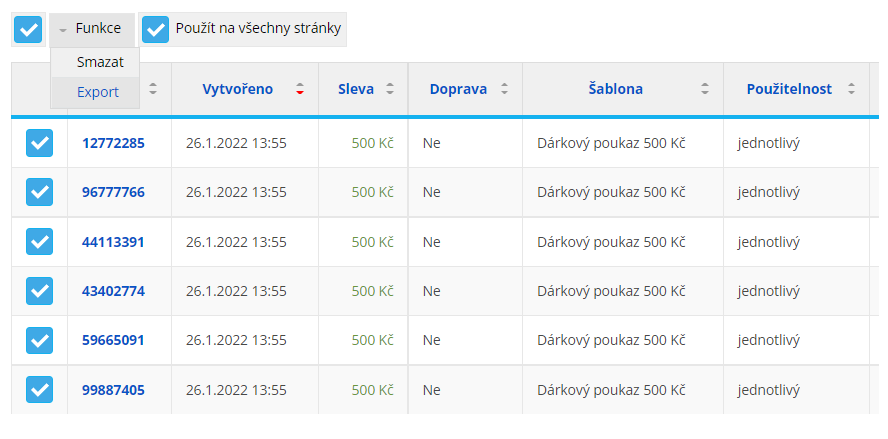Uncheck the select-all checkbox next to Funkce

click(x=28, y=29)
